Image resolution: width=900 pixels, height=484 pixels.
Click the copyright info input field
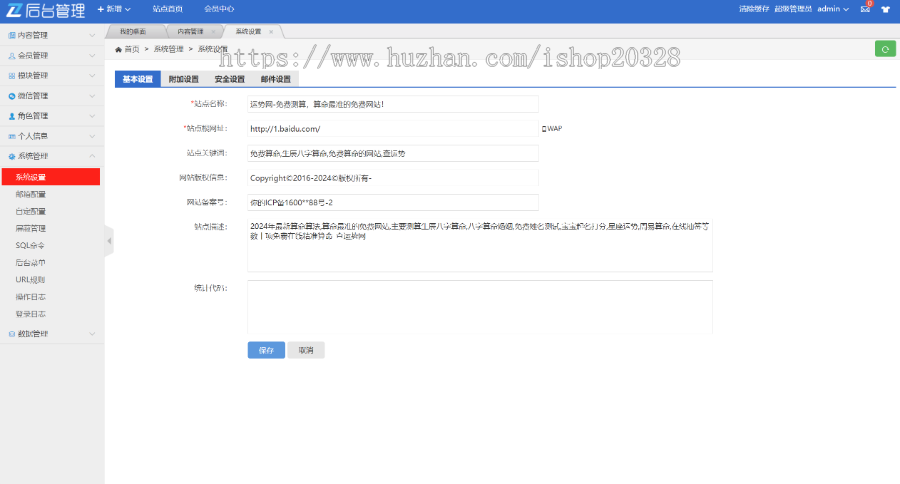coord(393,178)
